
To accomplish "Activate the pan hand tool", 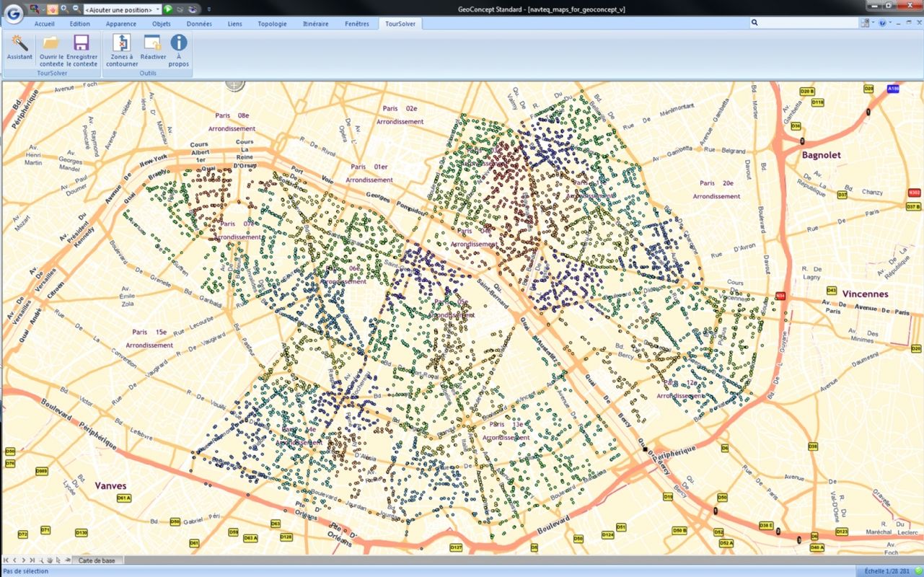I will point(52,9).
